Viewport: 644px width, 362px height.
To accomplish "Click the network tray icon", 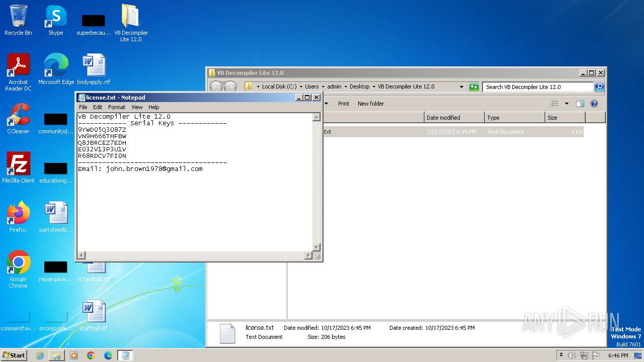I will [x=584, y=355].
